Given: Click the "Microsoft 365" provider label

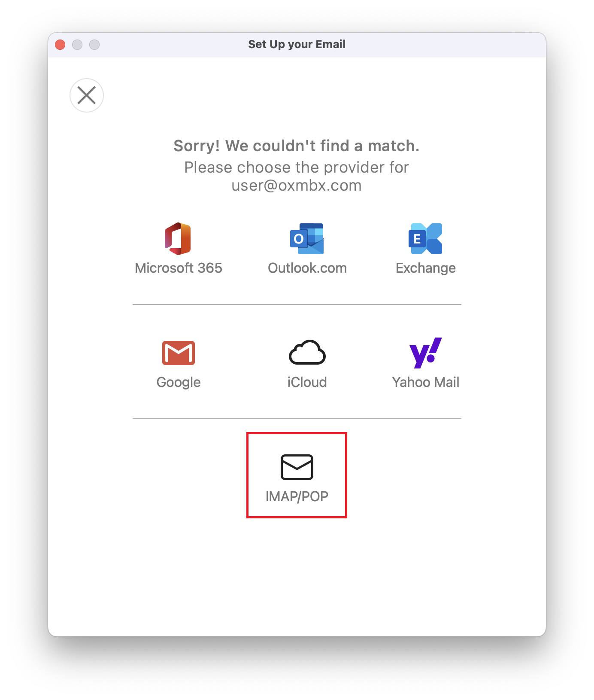Looking at the screenshot, I should 179,268.
